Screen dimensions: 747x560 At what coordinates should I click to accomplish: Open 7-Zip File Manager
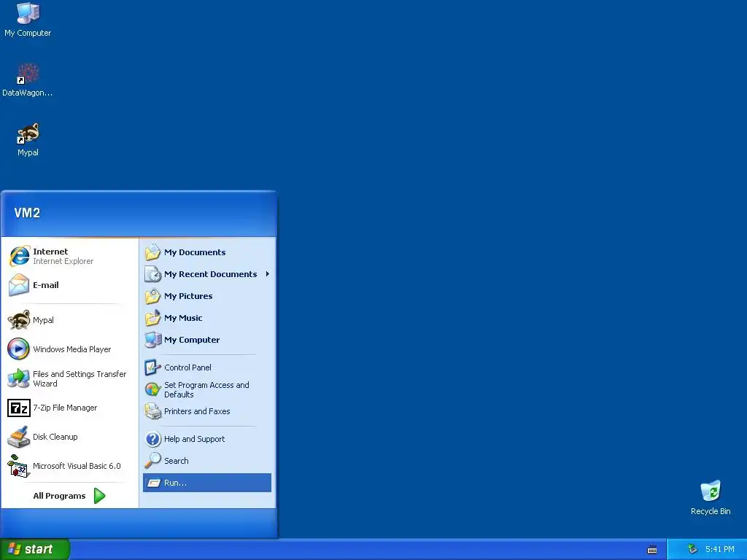pos(69,408)
